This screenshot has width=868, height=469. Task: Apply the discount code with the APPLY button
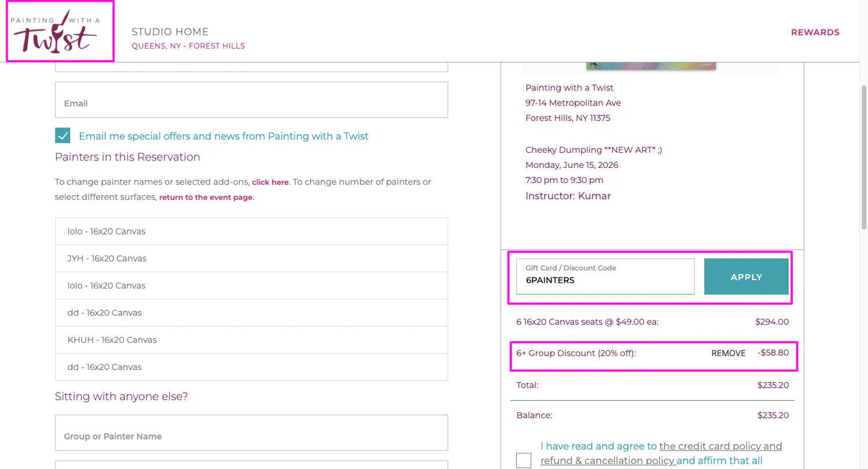746,277
